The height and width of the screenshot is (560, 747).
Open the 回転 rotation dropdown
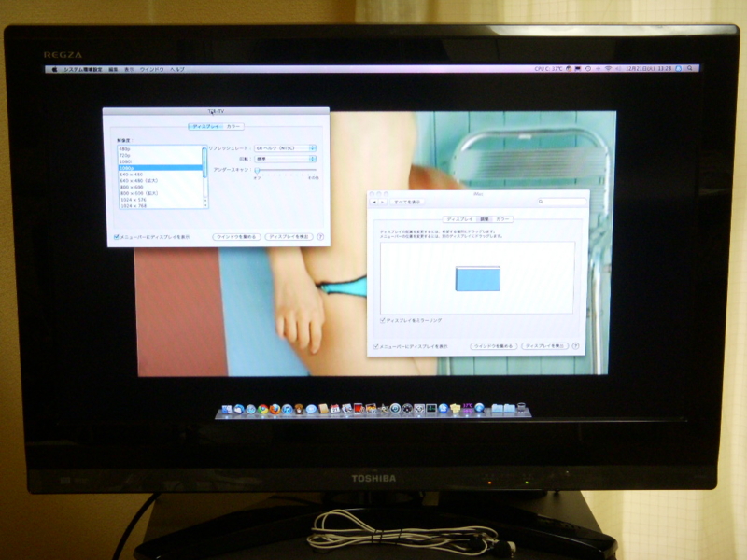[285, 159]
